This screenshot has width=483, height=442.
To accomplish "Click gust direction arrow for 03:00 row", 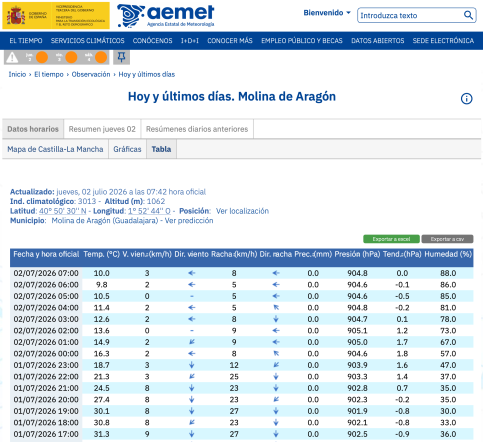I will (276, 319).
